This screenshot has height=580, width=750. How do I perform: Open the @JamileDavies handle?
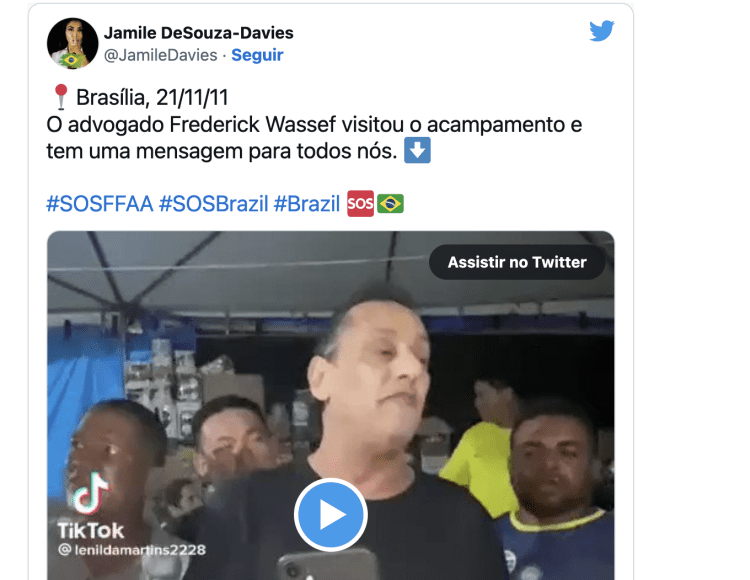(161, 55)
